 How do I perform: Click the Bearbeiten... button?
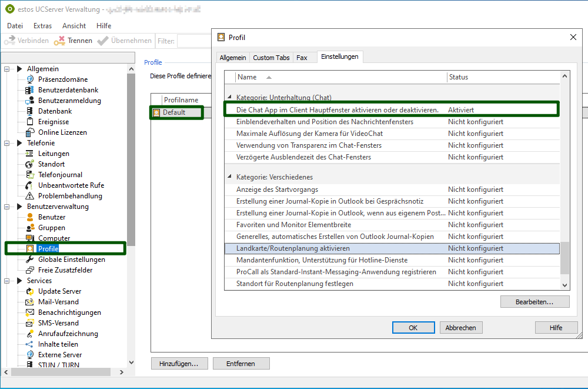tap(534, 302)
